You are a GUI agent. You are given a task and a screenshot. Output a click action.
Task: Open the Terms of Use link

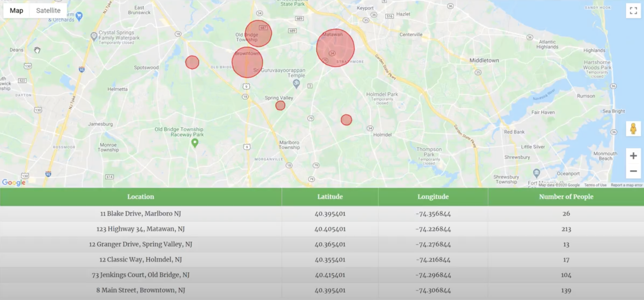point(595,185)
